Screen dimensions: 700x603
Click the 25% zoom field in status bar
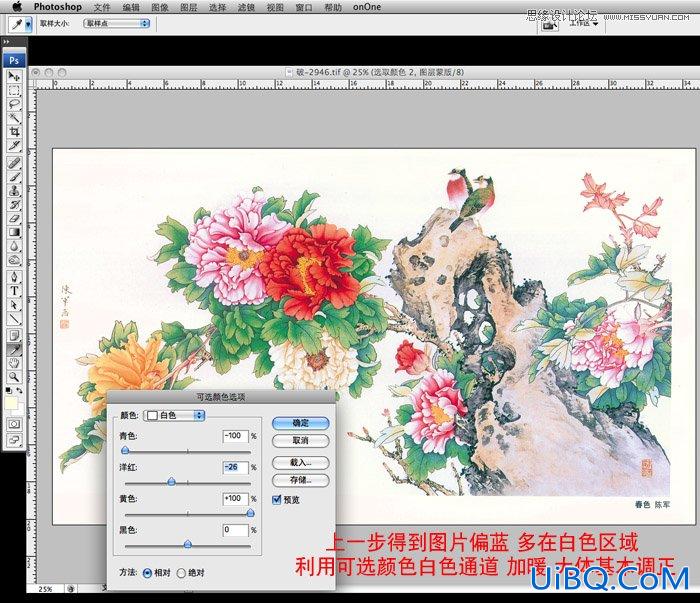[46, 589]
